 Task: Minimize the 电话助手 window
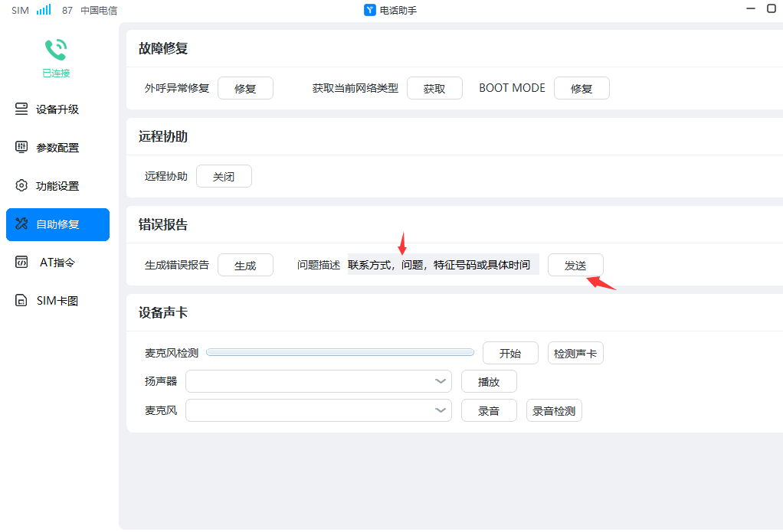[x=751, y=8]
